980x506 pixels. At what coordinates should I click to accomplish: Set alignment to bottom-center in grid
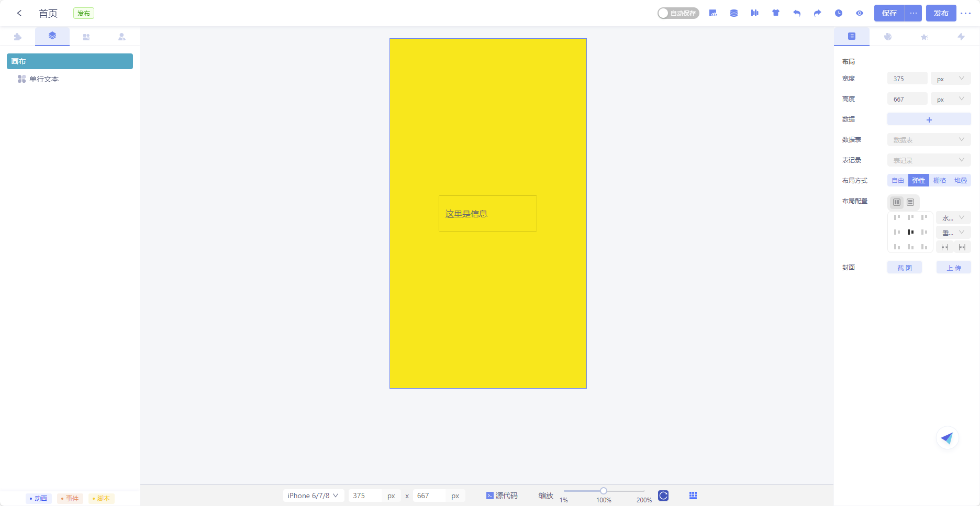910,247
